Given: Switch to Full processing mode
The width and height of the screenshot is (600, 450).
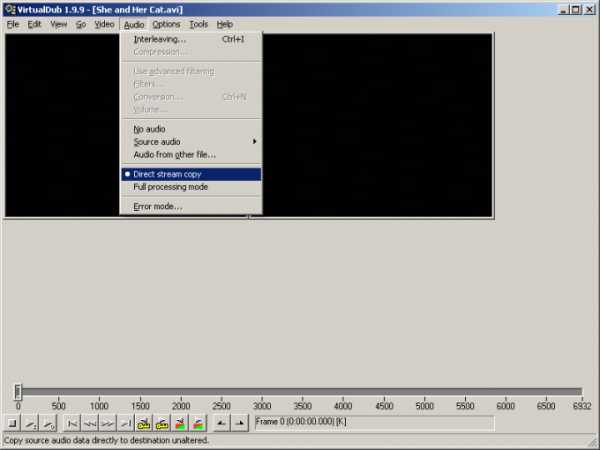Looking at the screenshot, I should (x=191, y=187).
